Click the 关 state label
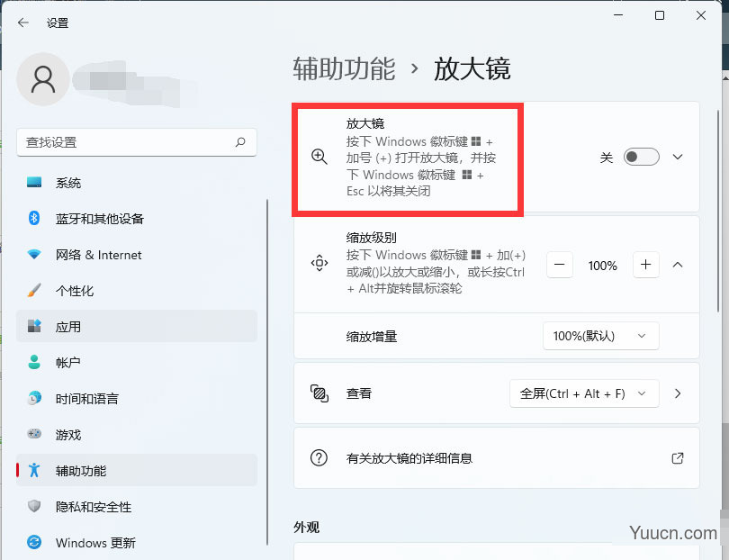 (607, 158)
